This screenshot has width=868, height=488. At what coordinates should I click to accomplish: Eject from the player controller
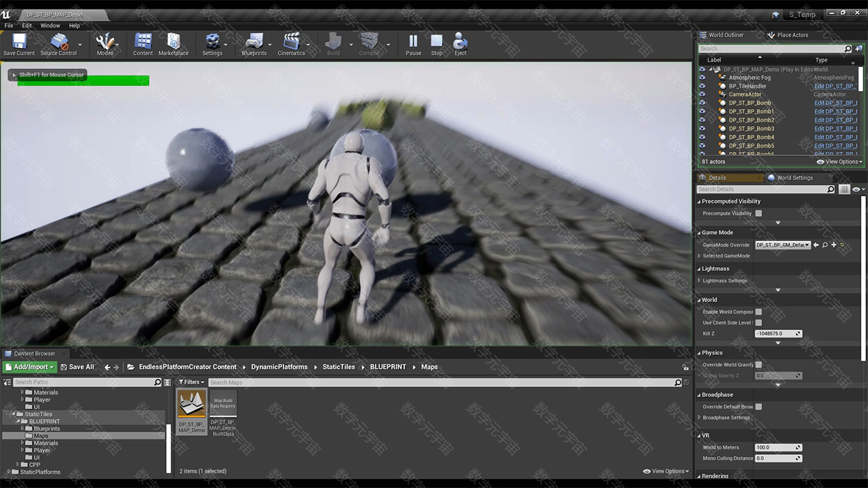click(x=460, y=45)
